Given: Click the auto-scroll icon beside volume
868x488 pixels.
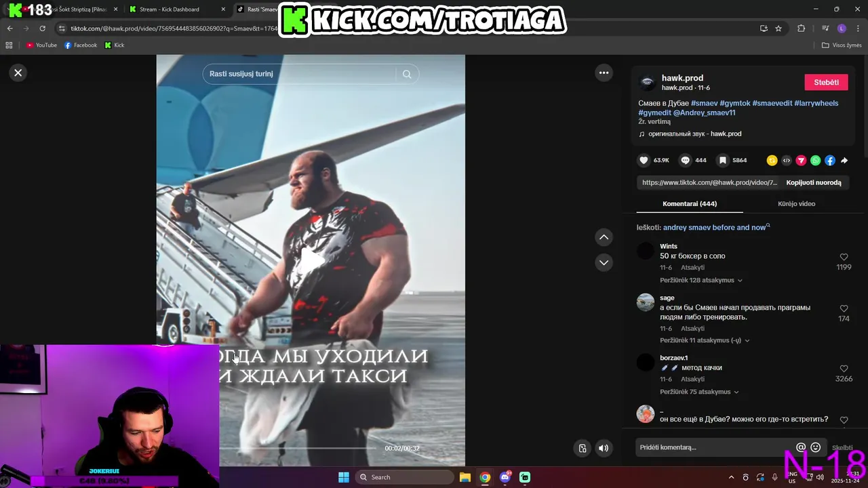Looking at the screenshot, I should [582, 448].
